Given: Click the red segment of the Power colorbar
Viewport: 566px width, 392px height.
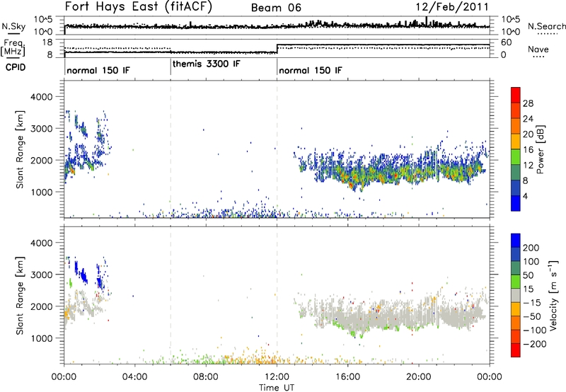Looking at the screenshot, I should tap(516, 95).
